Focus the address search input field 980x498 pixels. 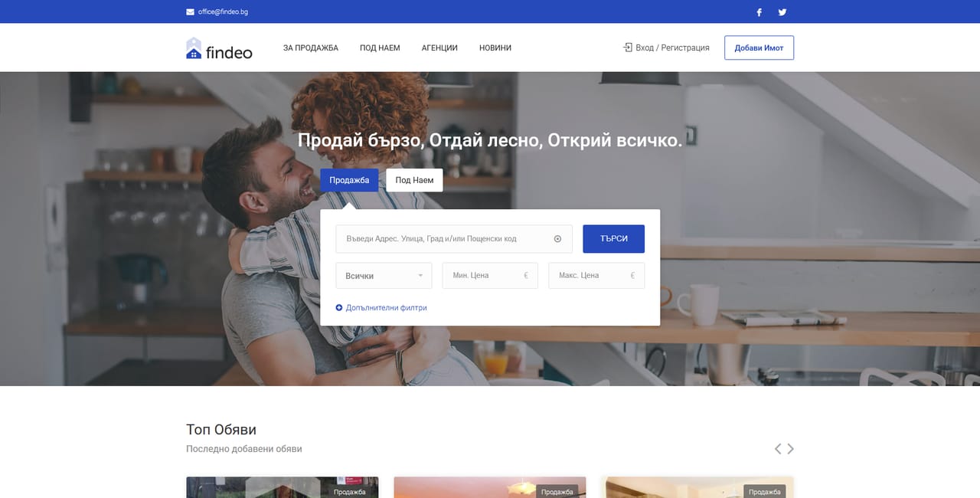pos(454,239)
